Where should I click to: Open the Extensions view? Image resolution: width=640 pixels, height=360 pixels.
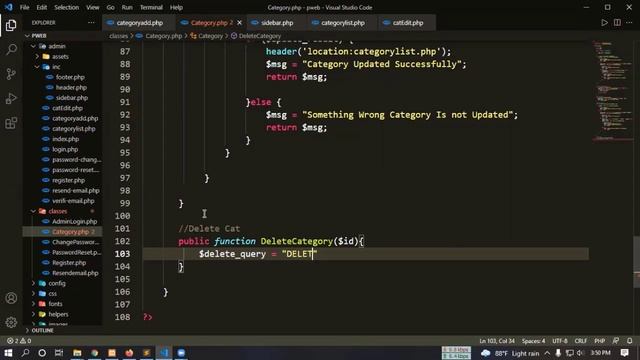tap(11, 123)
